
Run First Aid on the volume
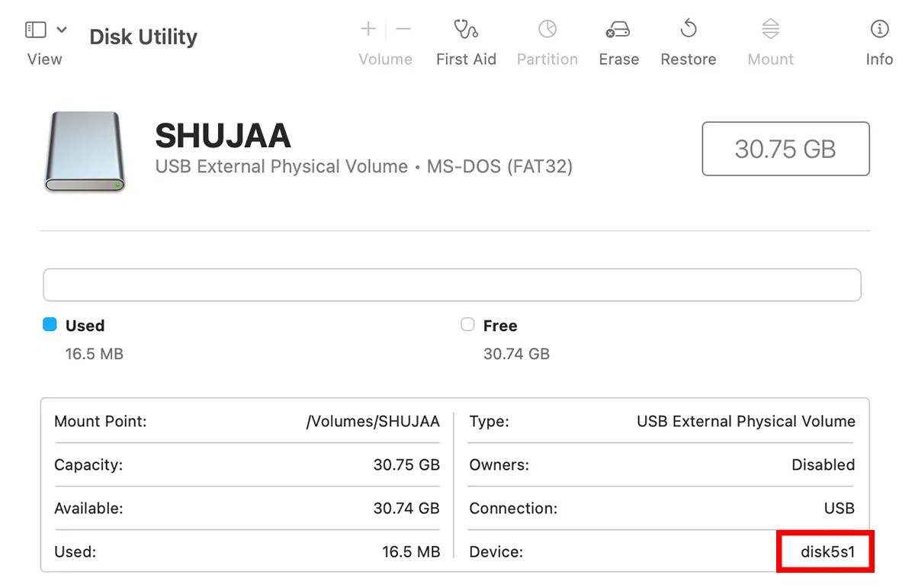(x=466, y=38)
